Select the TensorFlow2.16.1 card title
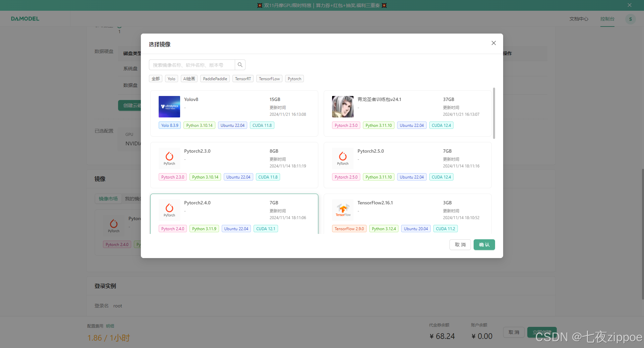644x348 pixels. 375,203
